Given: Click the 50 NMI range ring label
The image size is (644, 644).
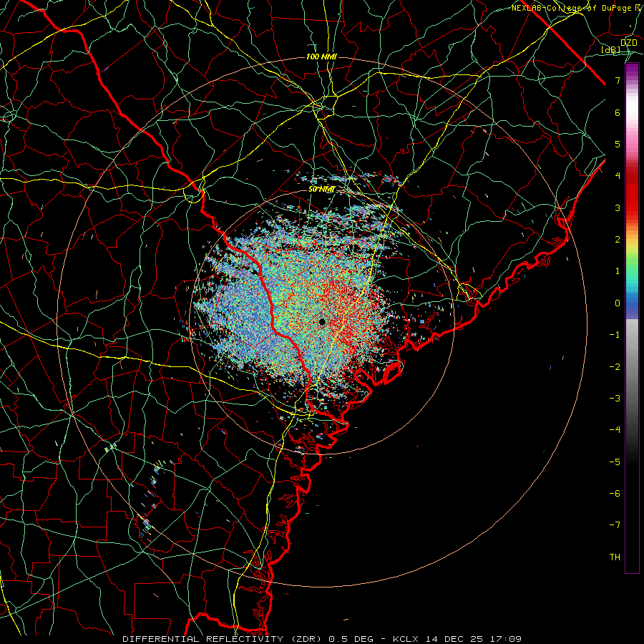Looking at the screenshot, I should [321, 190].
